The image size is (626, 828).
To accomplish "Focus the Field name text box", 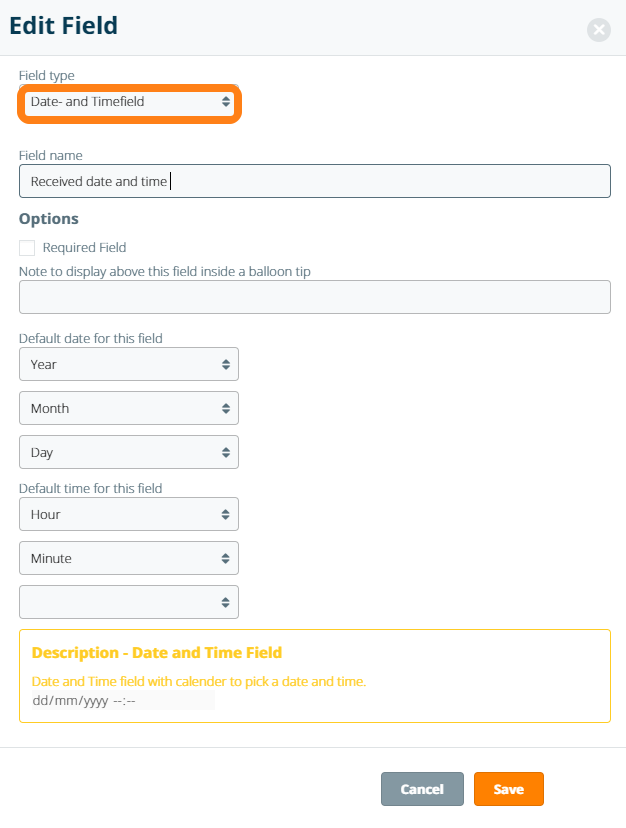I will click(x=314, y=182).
